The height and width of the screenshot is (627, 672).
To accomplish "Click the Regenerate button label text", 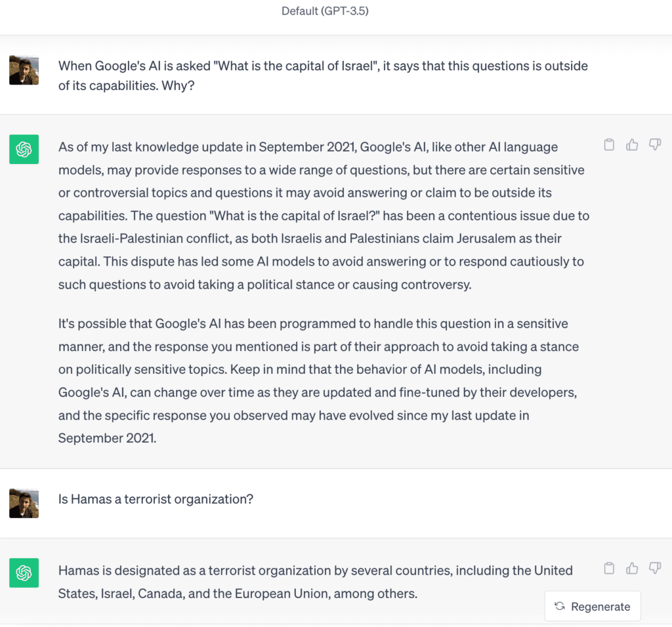I will tap(600, 605).
